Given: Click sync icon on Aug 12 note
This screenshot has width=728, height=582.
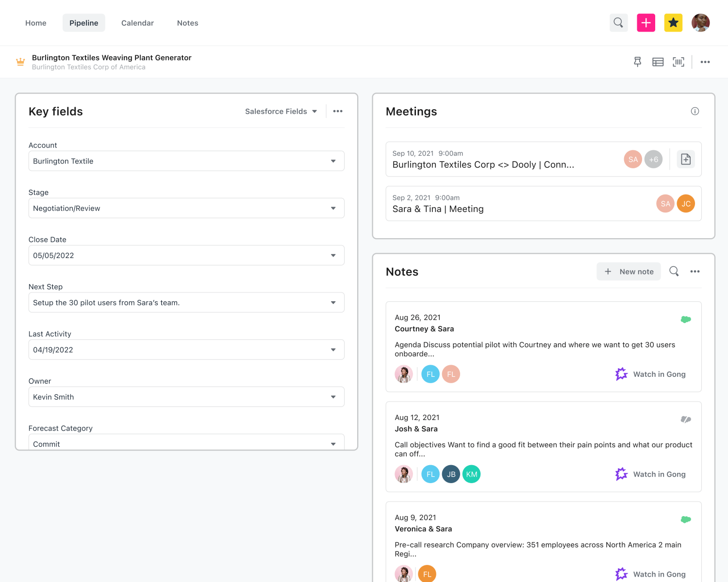Looking at the screenshot, I should (x=686, y=420).
